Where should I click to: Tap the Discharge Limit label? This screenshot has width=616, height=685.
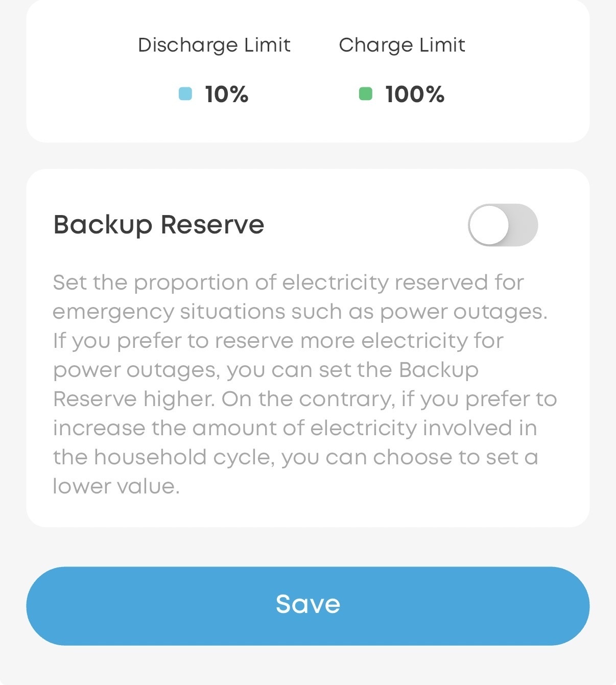point(214,45)
